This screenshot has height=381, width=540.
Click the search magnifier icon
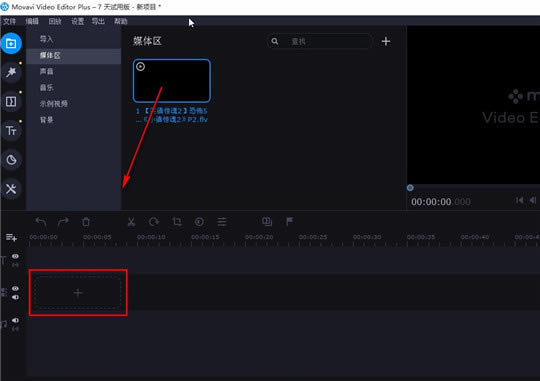click(274, 41)
